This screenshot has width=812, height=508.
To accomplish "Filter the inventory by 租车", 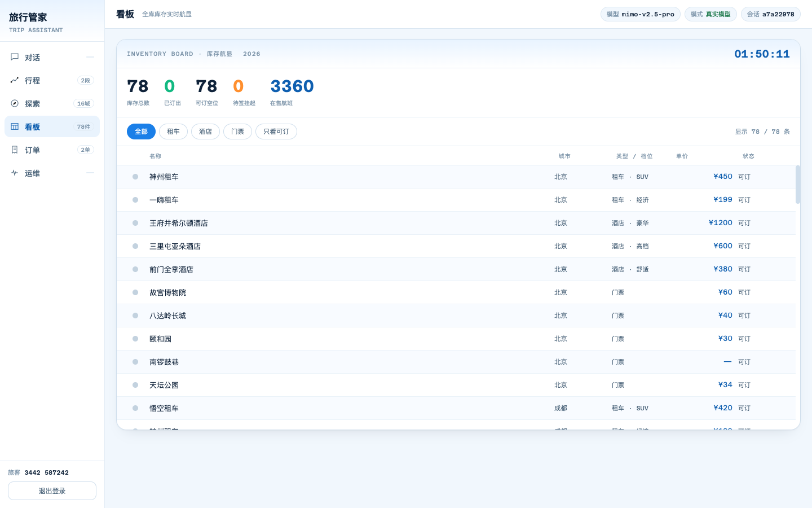I will [x=173, y=132].
